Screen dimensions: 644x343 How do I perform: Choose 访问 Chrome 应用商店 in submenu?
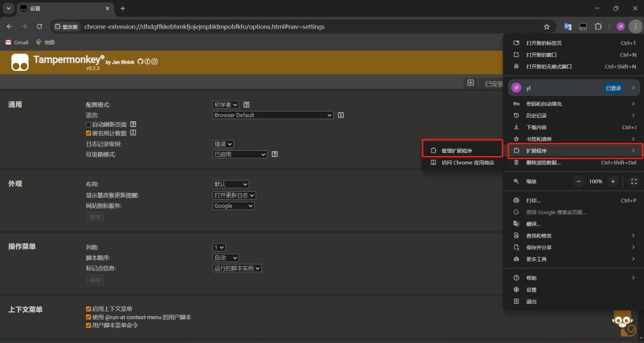pos(463,163)
